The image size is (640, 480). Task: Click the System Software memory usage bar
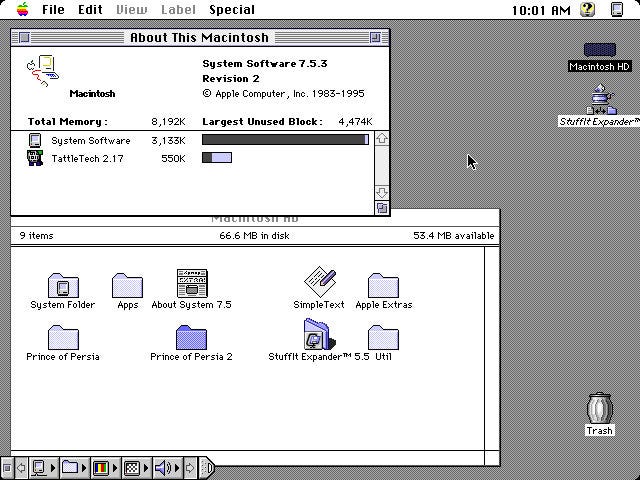pyautogui.click(x=285, y=140)
